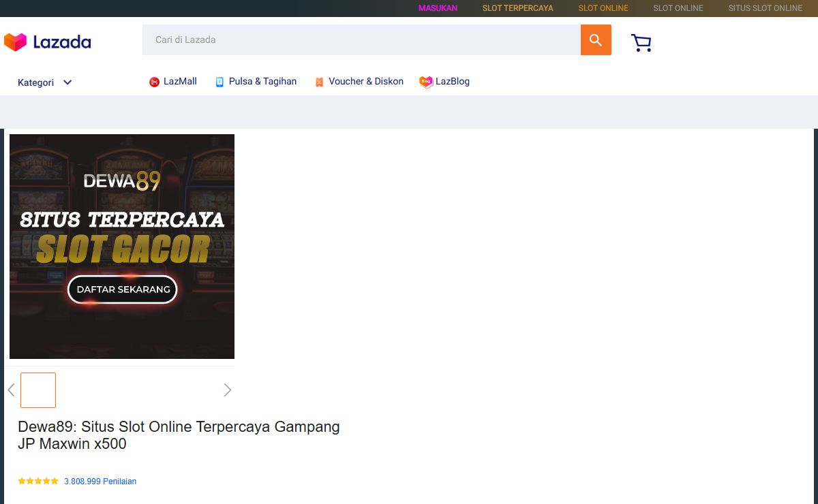The image size is (818, 504).
Task: Select the highlighted product gallery thumbnail
Action: [38, 390]
